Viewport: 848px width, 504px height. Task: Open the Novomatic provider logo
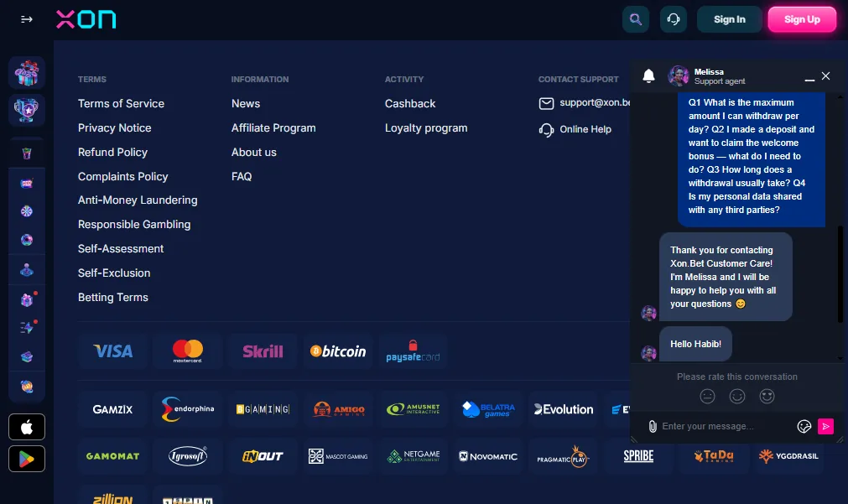(x=488, y=456)
